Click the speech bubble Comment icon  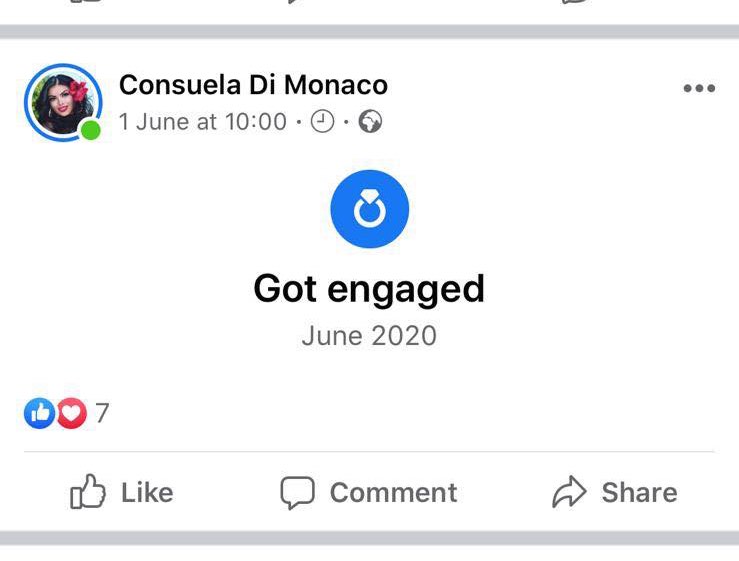tap(297, 492)
